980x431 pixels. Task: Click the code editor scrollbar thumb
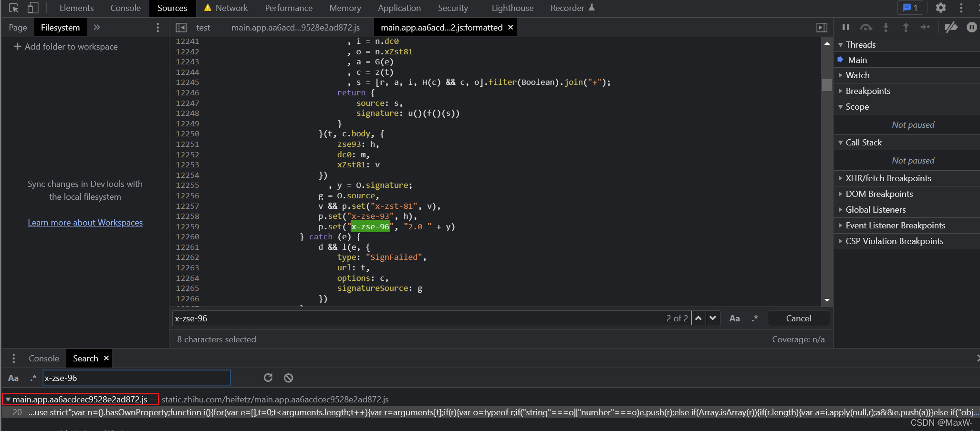pyautogui.click(x=827, y=85)
